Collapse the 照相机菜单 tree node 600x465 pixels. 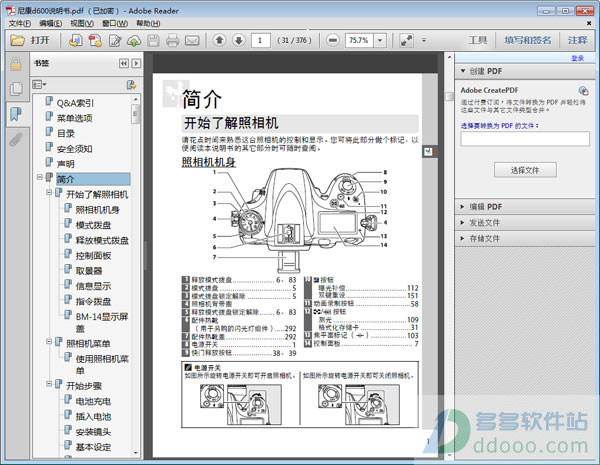tap(49, 341)
